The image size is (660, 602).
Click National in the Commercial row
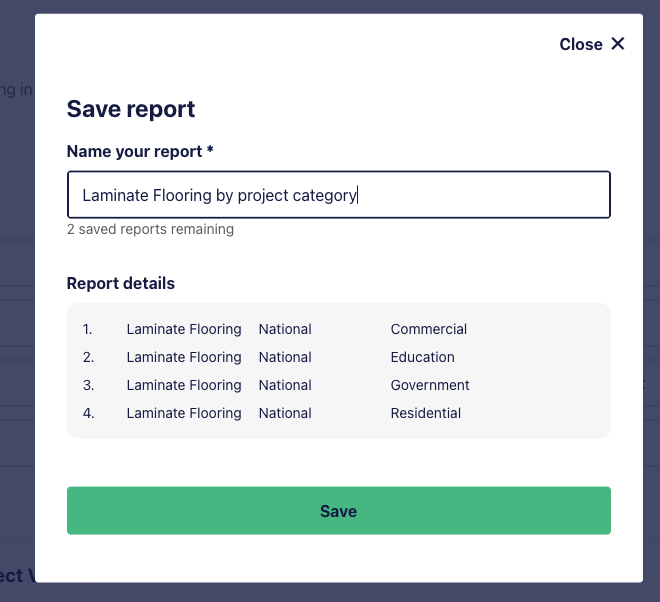coord(285,329)
